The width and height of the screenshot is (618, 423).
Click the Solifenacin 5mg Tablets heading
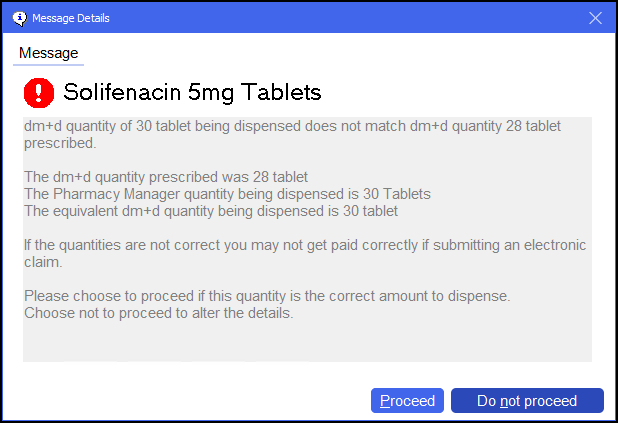(192, 93)
